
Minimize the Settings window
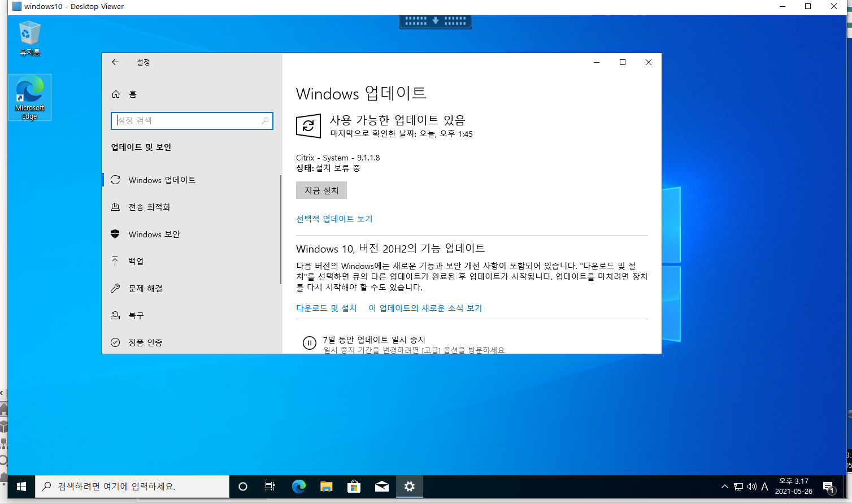pyautogui.click(x=597, y=62)
